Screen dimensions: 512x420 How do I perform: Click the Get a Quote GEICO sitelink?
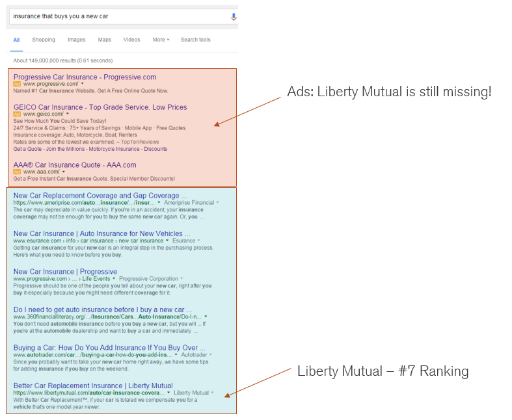pos(27,149)
